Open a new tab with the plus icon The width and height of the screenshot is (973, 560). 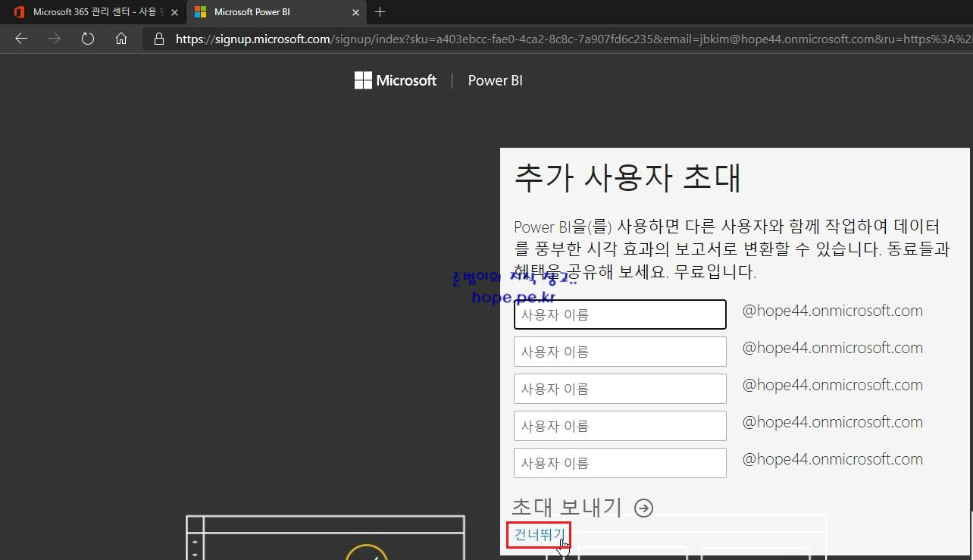click(380, 11)
